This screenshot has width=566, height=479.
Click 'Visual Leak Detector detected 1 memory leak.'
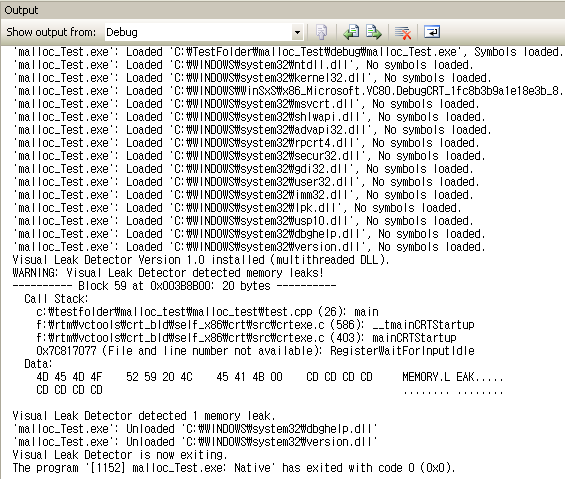click(144, 416)
